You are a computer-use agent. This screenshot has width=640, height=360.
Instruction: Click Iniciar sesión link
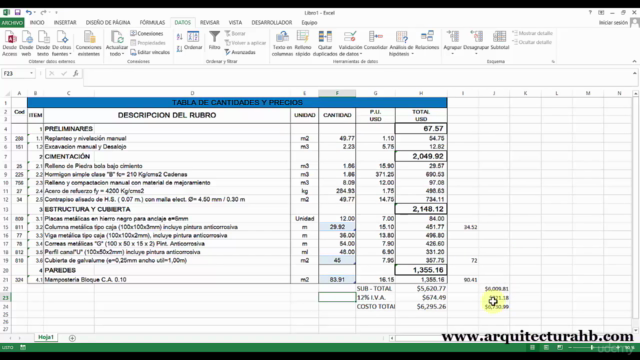click(613, 23)
